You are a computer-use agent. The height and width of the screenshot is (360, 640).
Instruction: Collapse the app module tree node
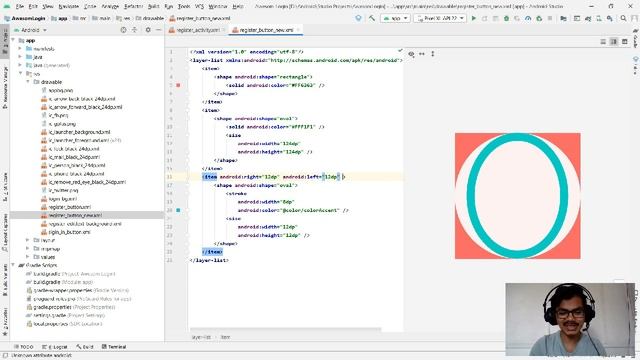point(13,40)
